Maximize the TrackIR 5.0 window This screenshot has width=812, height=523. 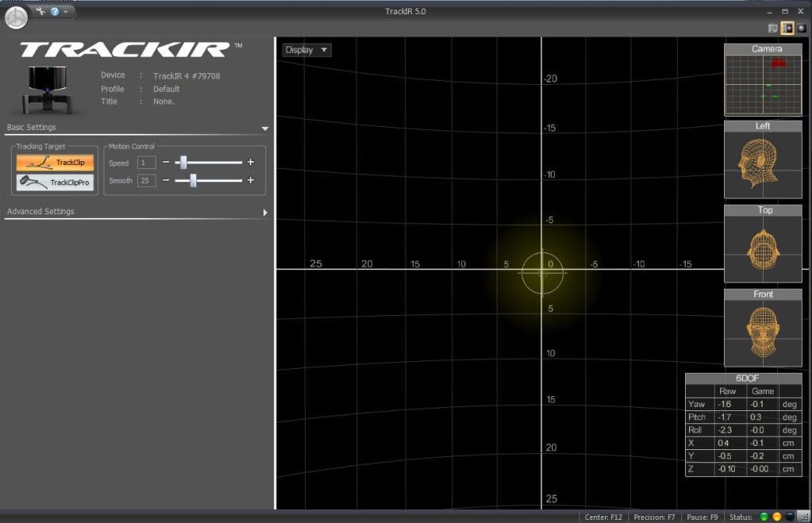tap(785, 11)
